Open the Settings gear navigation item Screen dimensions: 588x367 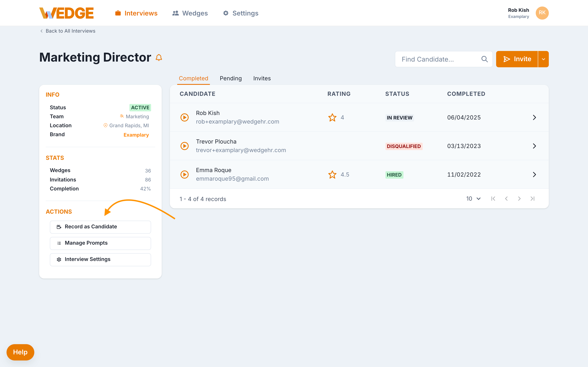240,13
